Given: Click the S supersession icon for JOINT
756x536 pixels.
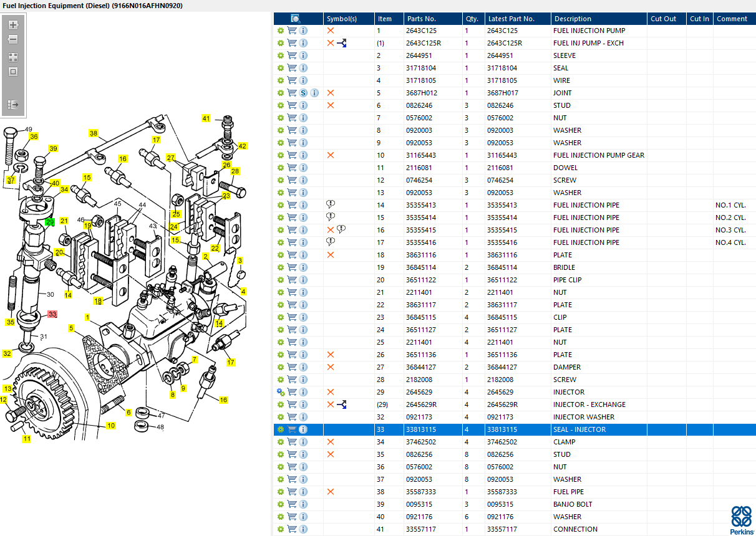Looking at the screenshot, I should [x=303, y=93].
